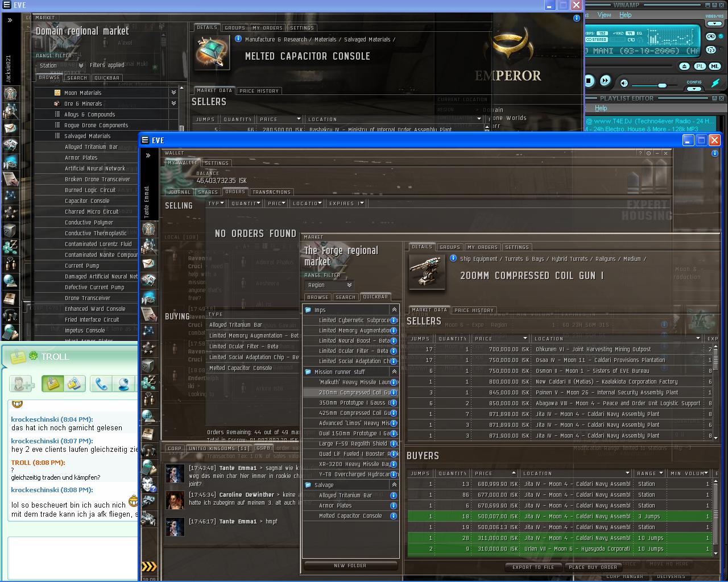Viewport: 728px width, 582px height.
Task: Expand front EVE sidebar with double-arrow
Action: click(148, 155)
